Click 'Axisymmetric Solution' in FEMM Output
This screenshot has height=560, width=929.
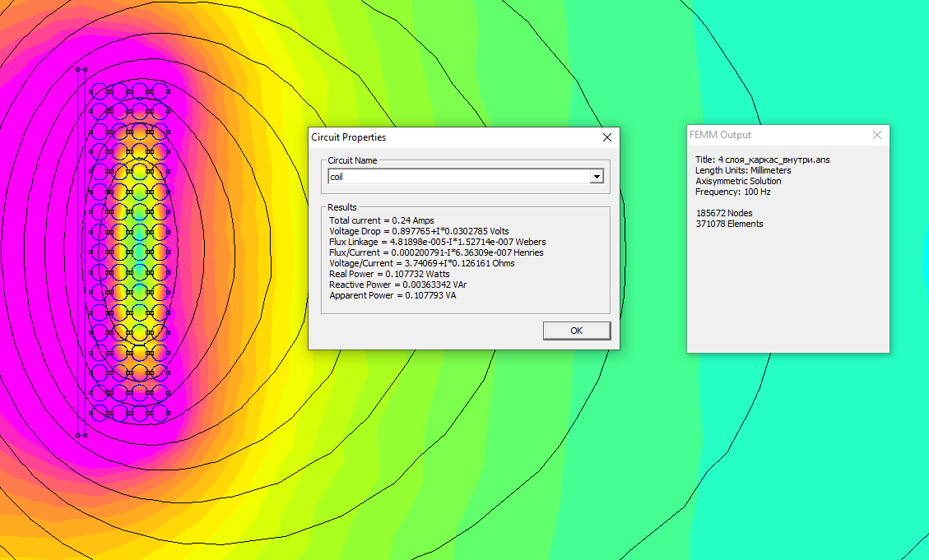(x=738, y=181)
